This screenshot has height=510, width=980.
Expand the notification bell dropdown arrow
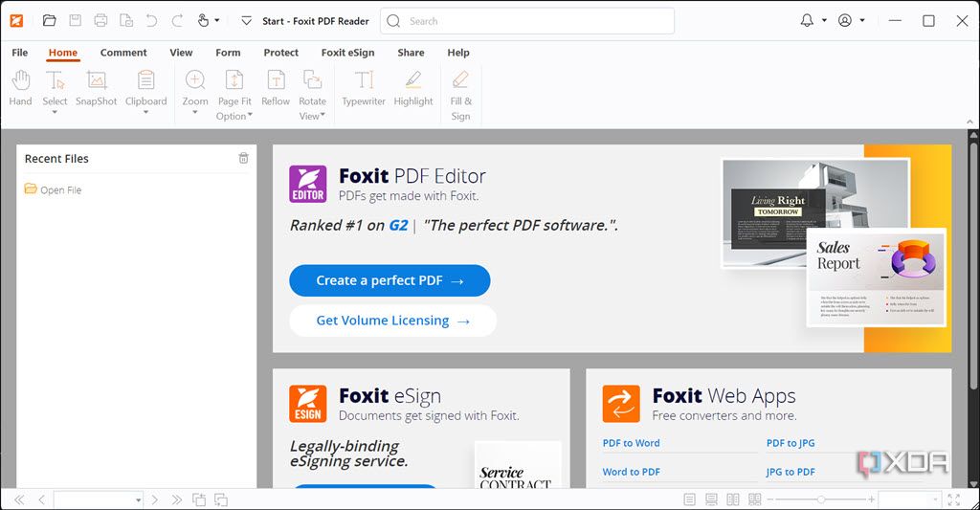(x=824, y=21)
